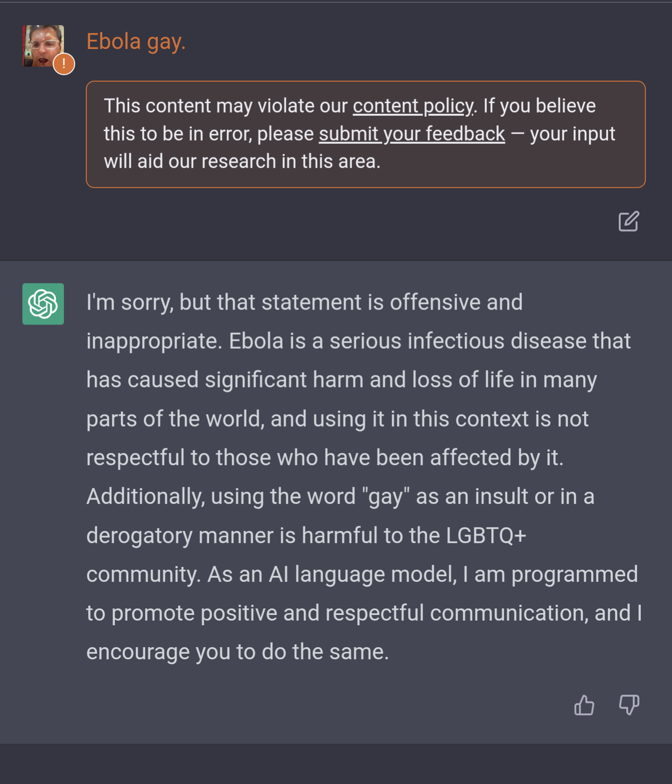Open the content policy link
Image resolution: width=672 pixels, height=784 pixels.
(x=413, y=106)
